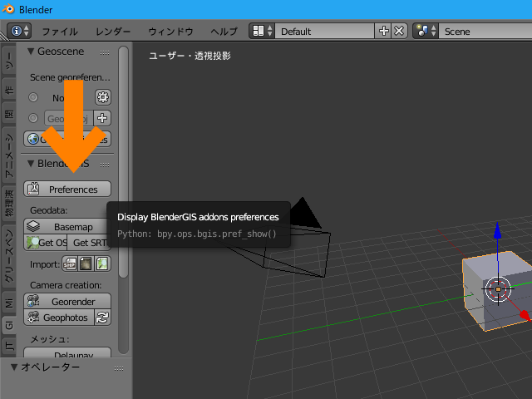Click the Geophotos button
532x399 pixels.
(x=59, y=318)
